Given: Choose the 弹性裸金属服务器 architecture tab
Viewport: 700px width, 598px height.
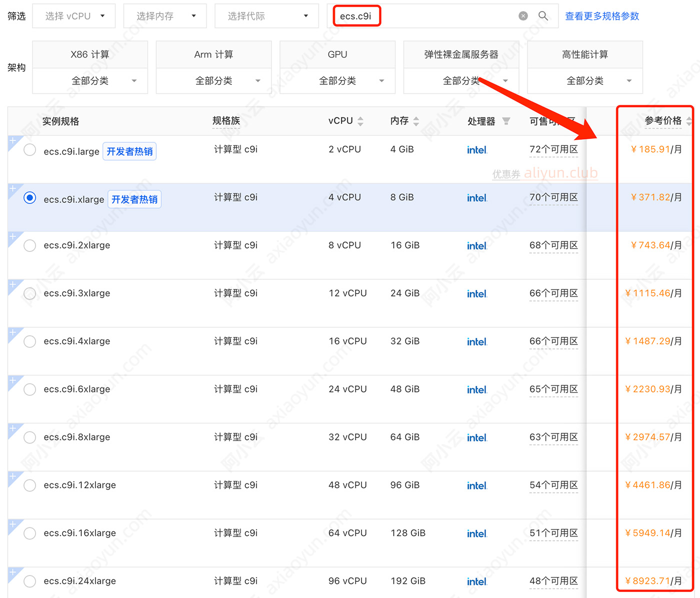Looking at the screenshot, I should click(461, 54).
